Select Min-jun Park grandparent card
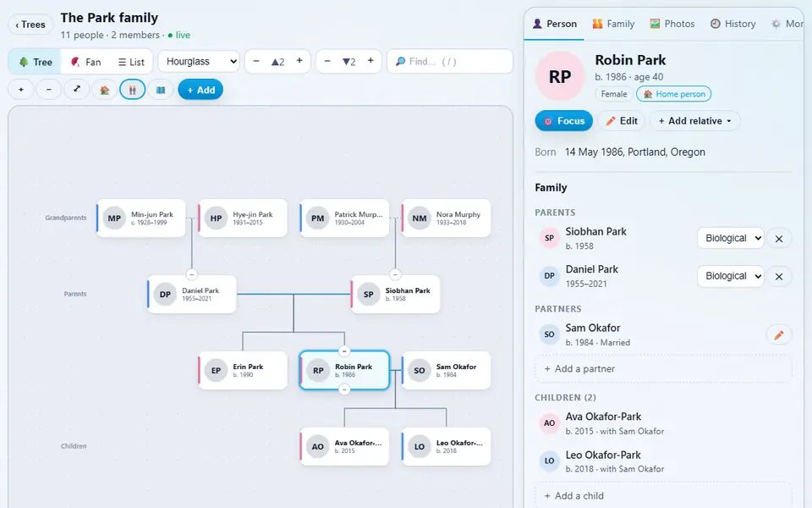 (x=141, y=218)
